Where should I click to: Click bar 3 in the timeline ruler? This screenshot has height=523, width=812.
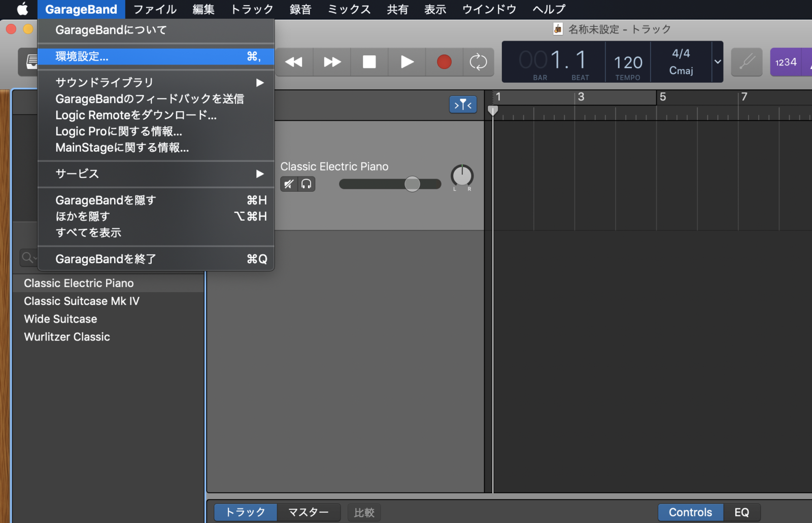pyautogui.click(x=581, y=96)
